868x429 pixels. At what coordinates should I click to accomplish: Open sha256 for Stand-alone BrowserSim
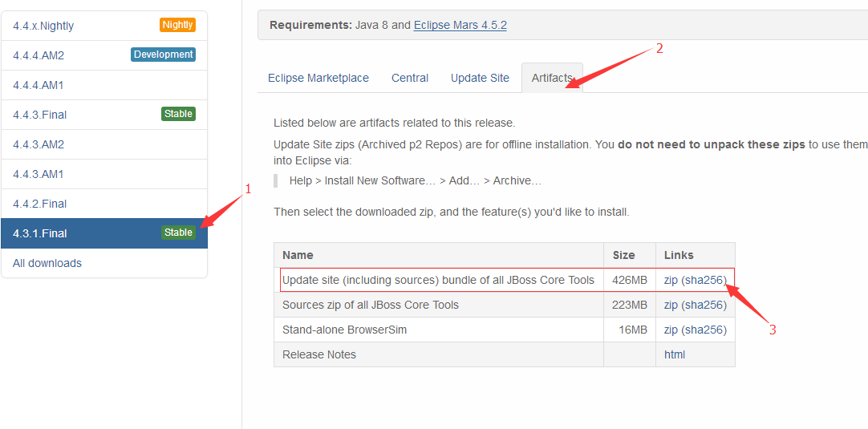pyautogui.click(x=704, y=330)
